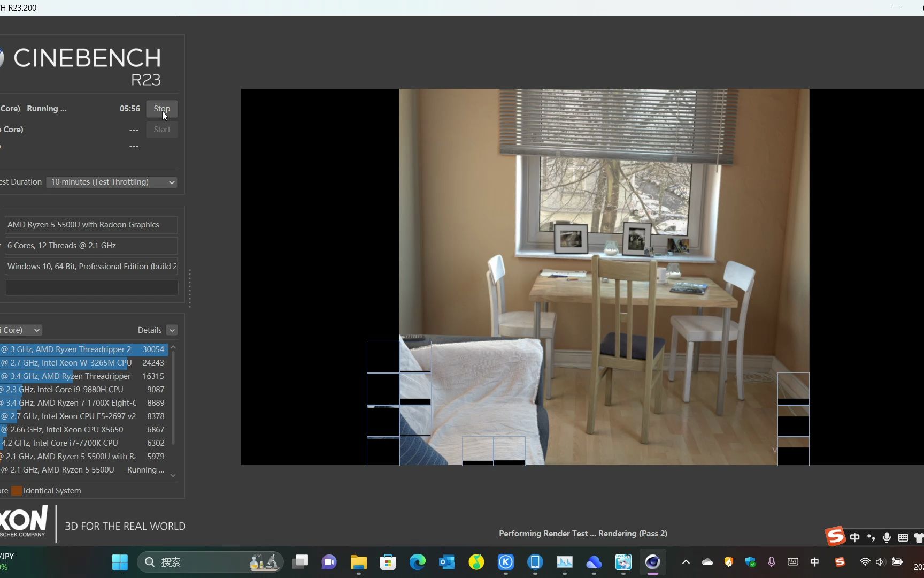Toggle the Sogou toolbar punctuation mode
924x578 pixels.
(871, 537)
